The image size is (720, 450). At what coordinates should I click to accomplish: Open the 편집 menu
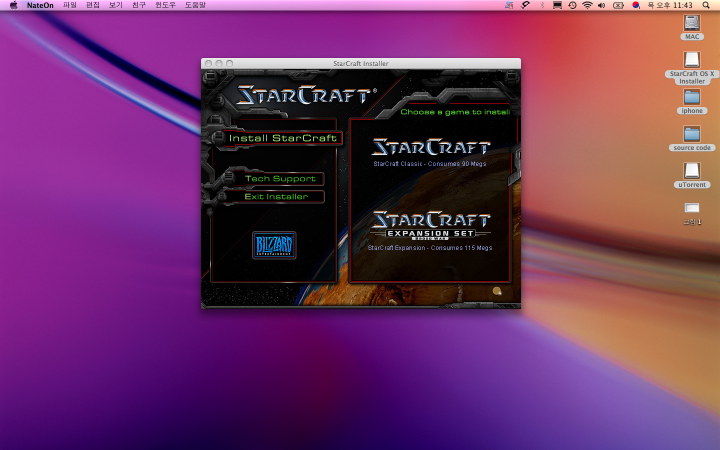(93, 5)
